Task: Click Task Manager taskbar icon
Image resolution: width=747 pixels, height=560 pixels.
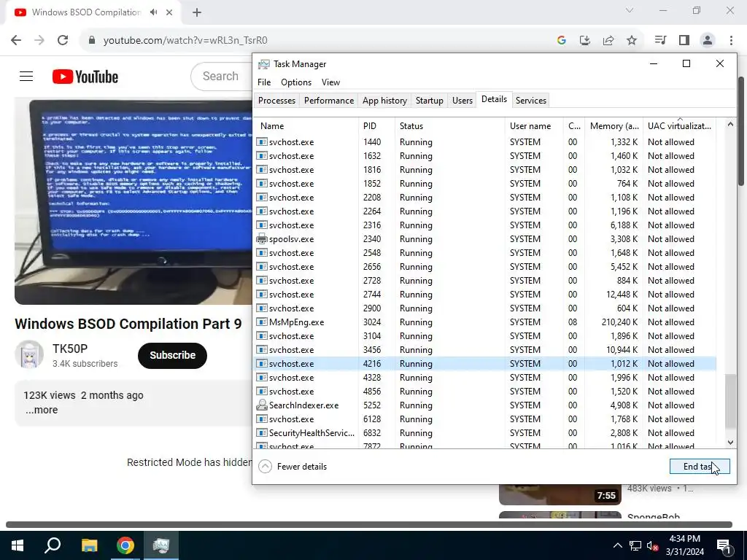Action: pyautogui.click(x=161, y=545)
